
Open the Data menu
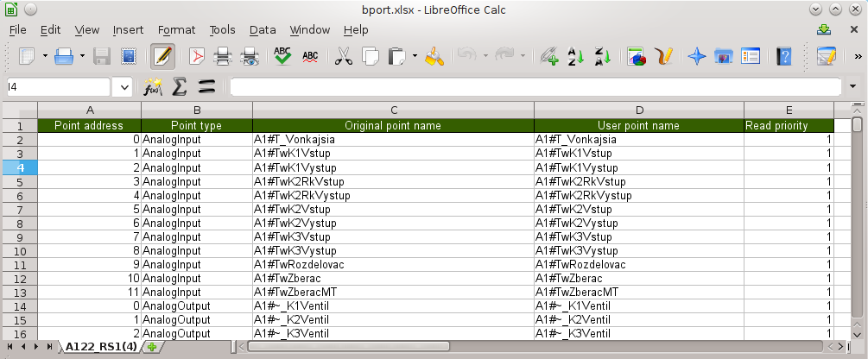click(x=262, y=29)
